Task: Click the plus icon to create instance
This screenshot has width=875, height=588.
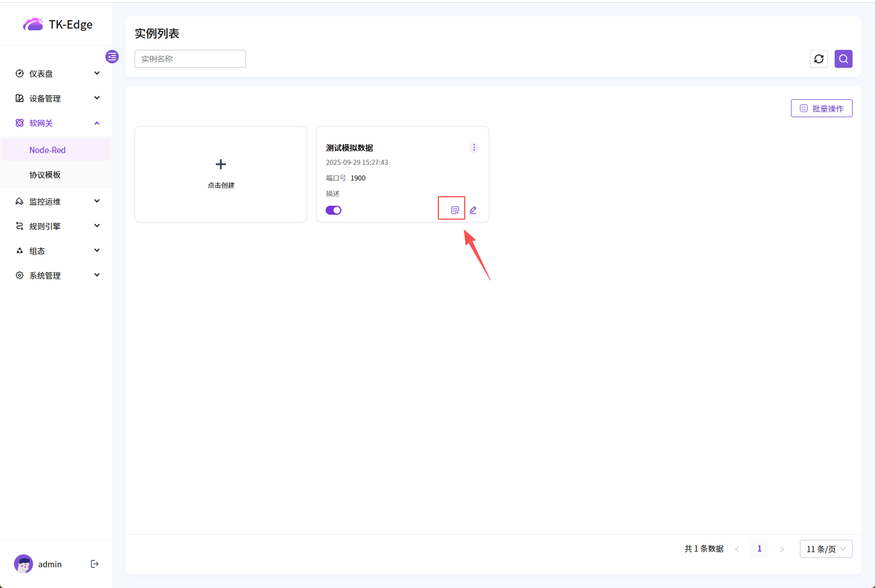Action: coord(221,164)
